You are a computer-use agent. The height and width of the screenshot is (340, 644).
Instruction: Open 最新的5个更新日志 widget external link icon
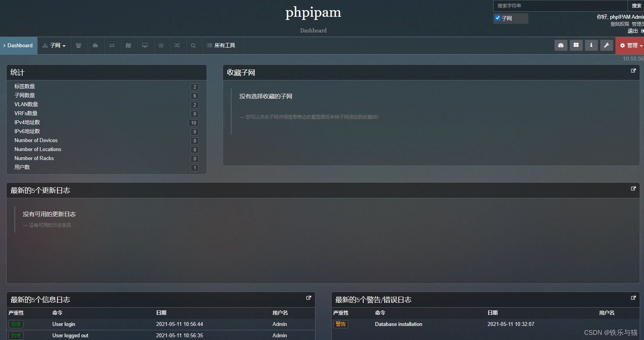[x=633, y=189]
